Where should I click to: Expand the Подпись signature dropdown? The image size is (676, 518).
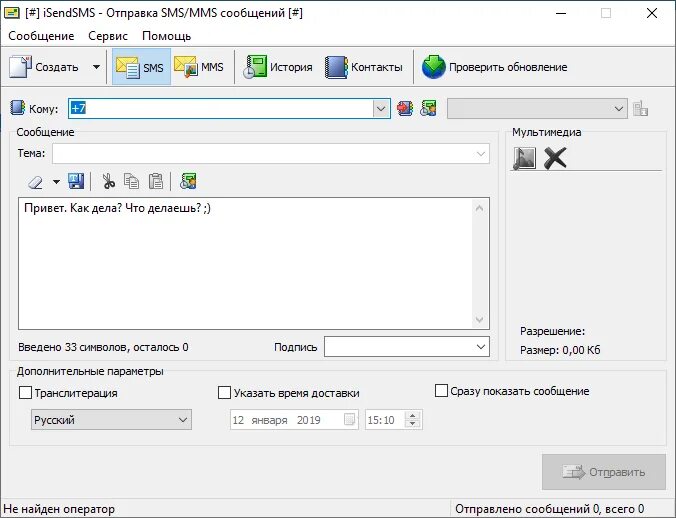pos(481,347)
